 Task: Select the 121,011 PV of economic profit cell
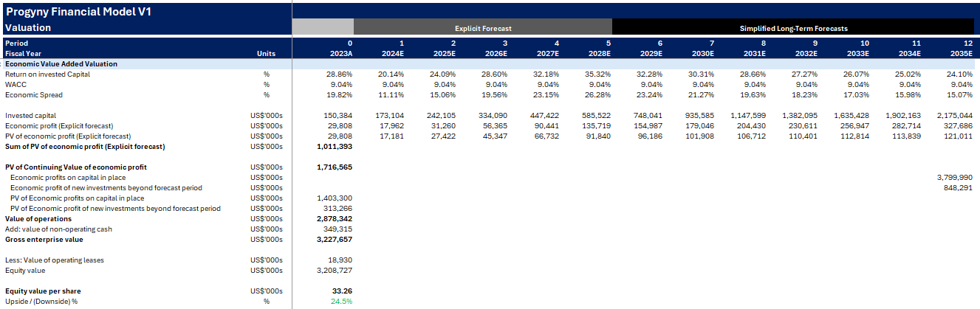[x=959, y=136]
